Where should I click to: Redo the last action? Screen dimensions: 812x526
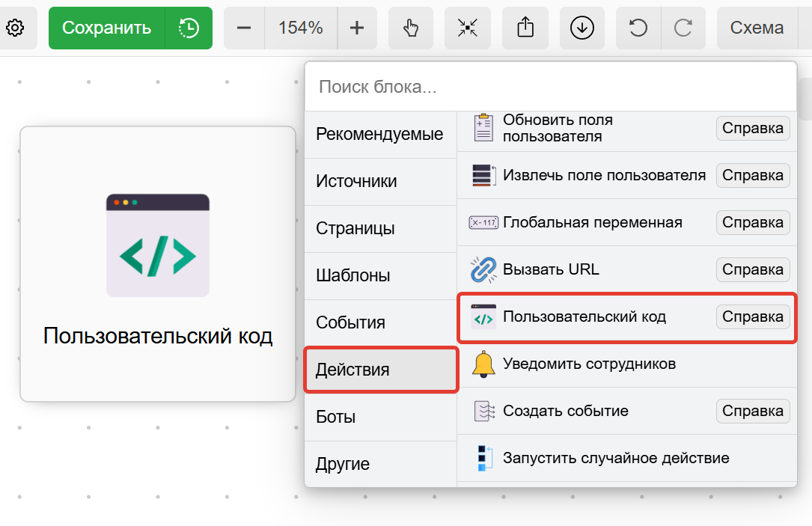coord(683,28)
